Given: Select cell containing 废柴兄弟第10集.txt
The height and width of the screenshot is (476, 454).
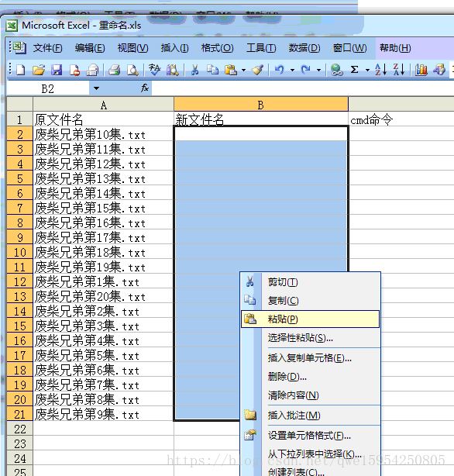Looking at the screenshot, I should click(103, 134).
